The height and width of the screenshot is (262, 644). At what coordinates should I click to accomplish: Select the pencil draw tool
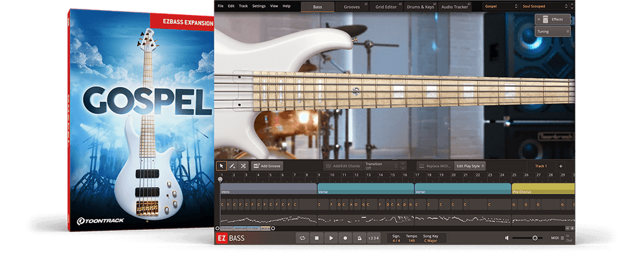coord(232,166)
